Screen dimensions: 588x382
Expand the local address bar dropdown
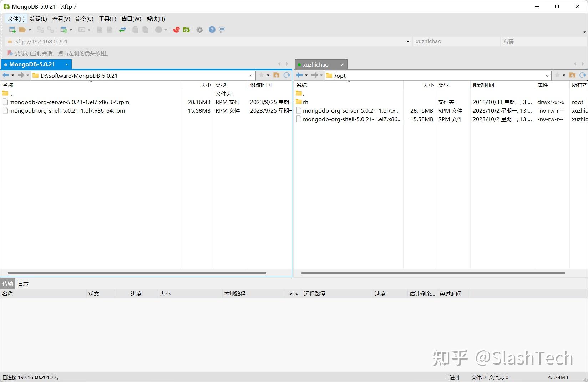tap(252, 76)
